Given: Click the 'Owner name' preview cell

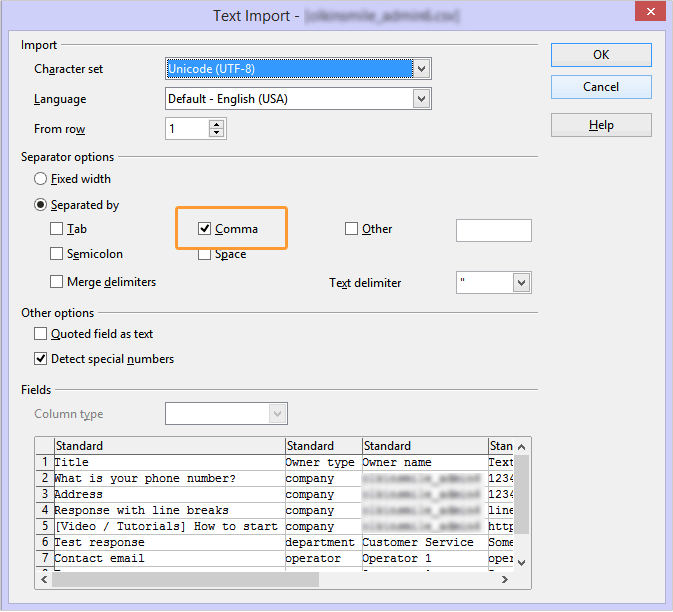Looking at the screenshot, I should (425, 462).
